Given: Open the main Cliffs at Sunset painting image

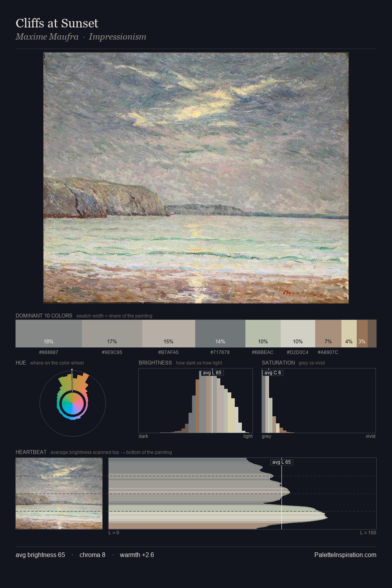Looking at the screenshot, I should coord(196,178).
